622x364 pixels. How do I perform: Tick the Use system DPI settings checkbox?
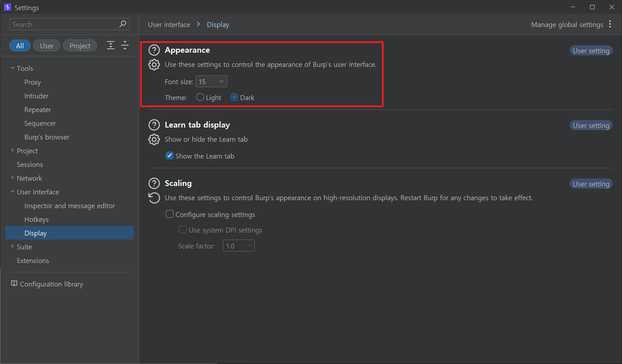(183, 230)
